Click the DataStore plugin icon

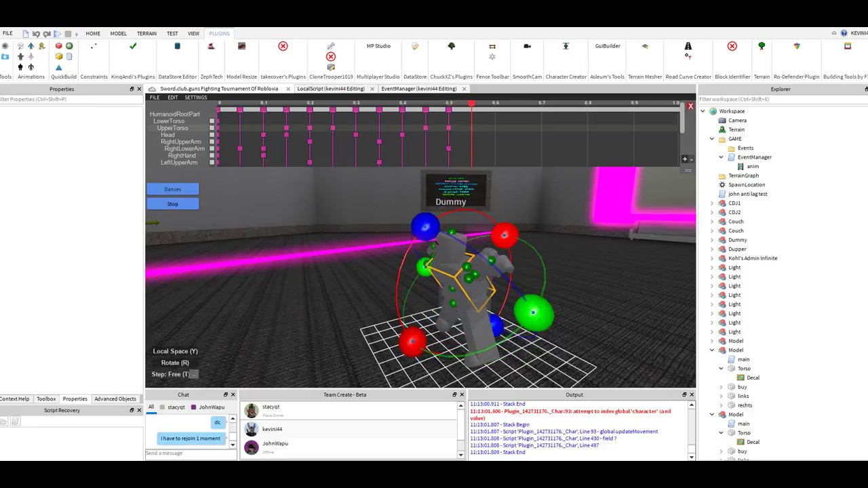point(415,46)
